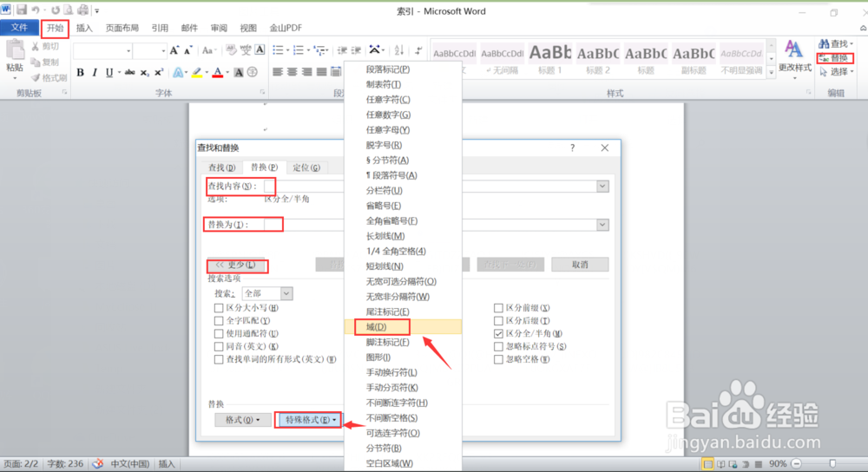Click the word count in status bar
This screenshot has width=868, height=472.
click(x=65, y=463)
